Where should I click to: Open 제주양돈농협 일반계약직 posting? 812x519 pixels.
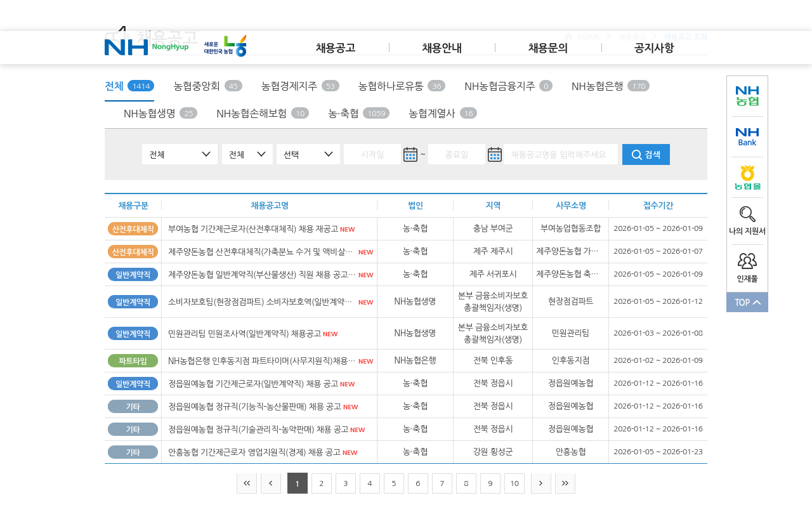coord(261,274)
